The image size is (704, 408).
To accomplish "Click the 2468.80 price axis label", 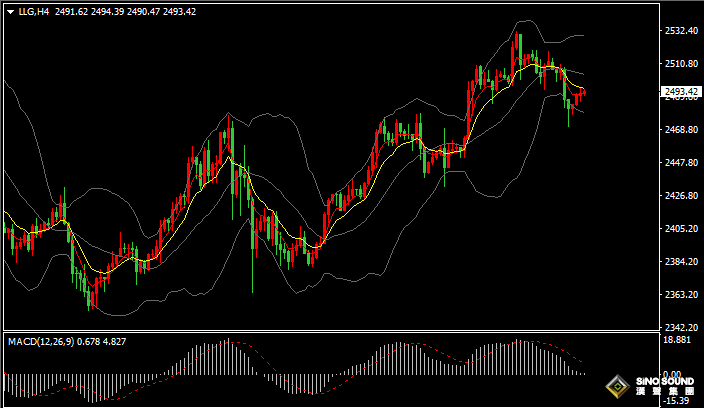I will [x=680, y=130].
